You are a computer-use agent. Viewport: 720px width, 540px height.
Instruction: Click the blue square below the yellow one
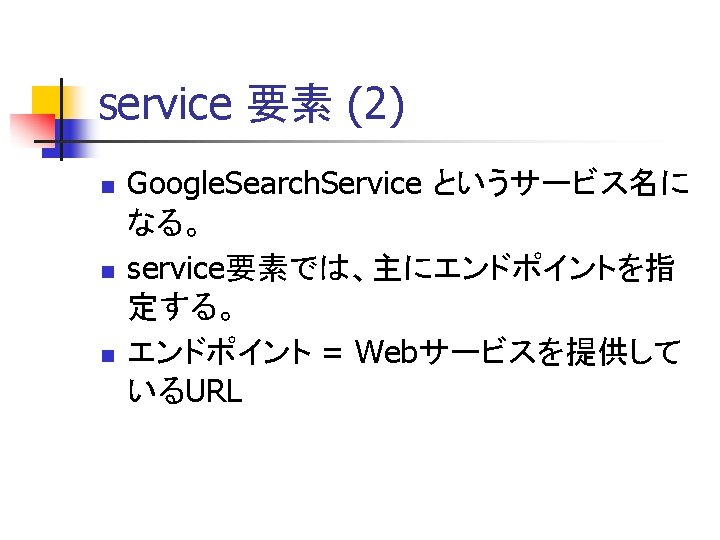click(69, 139)
